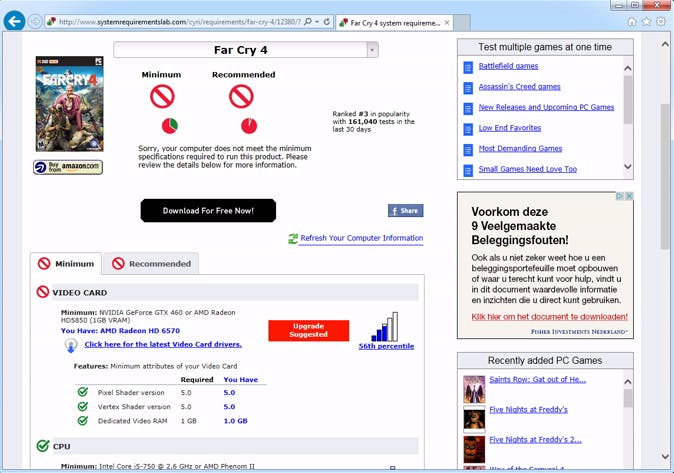The image size is (674, 473).
Task: Click the browser Home icon
Action: pyautogui.click(x=632, y=22)
